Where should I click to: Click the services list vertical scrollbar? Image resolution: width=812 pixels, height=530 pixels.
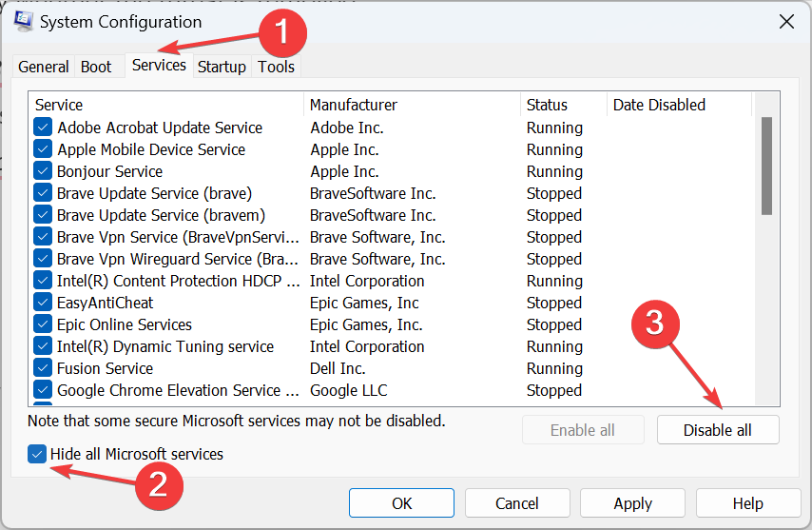coord(766,167)
